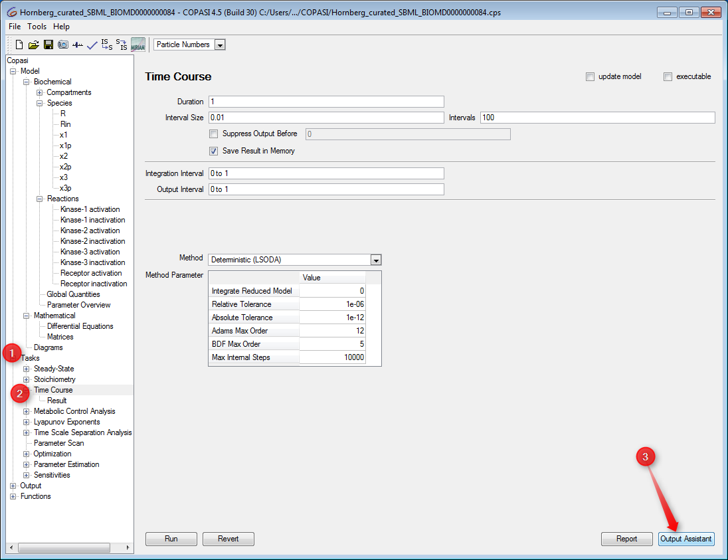This screenshot has width=728, height=560.
Task: Collapse the Species node
Action: [40, 103]
